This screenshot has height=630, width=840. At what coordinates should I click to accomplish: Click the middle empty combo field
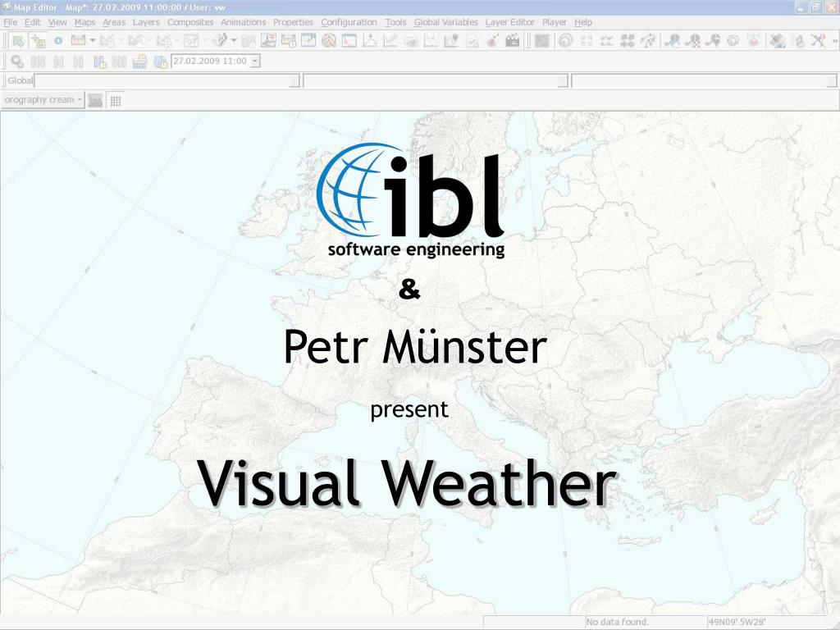pos(431,81)
